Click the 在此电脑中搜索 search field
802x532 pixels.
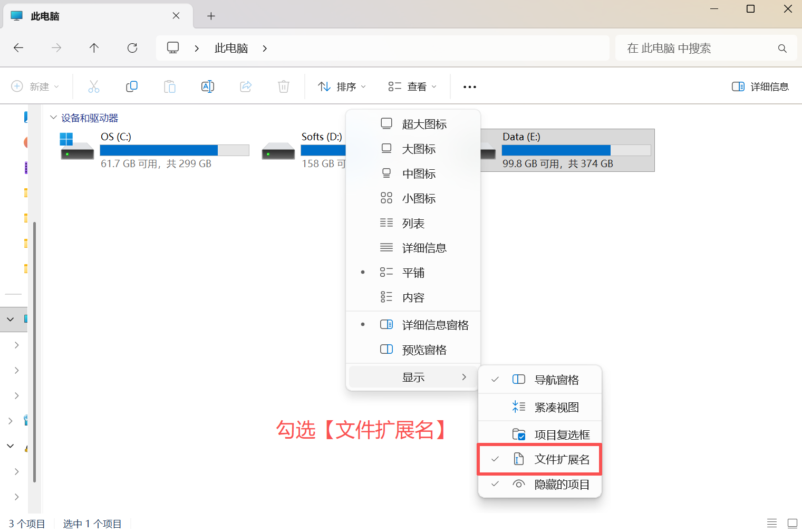(x=701, y=47)
